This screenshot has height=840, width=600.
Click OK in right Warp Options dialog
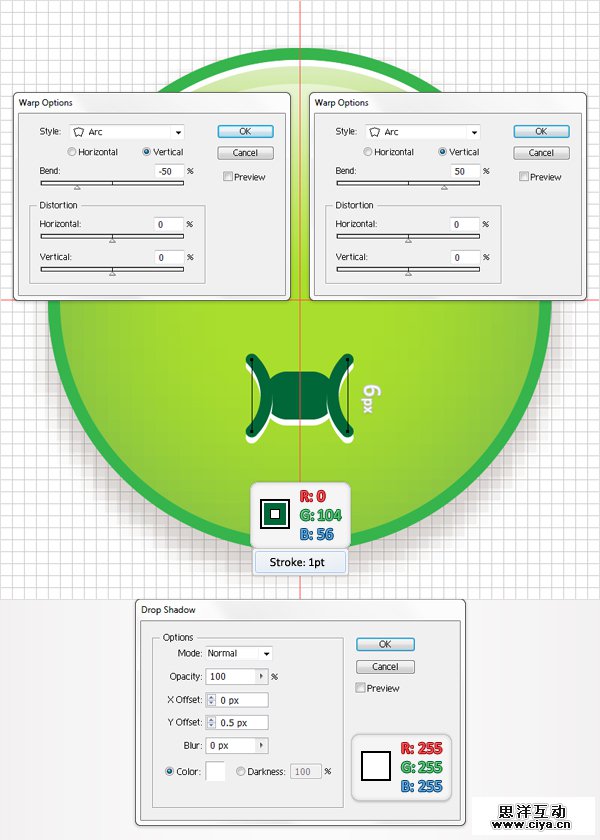tap(541, 131)
